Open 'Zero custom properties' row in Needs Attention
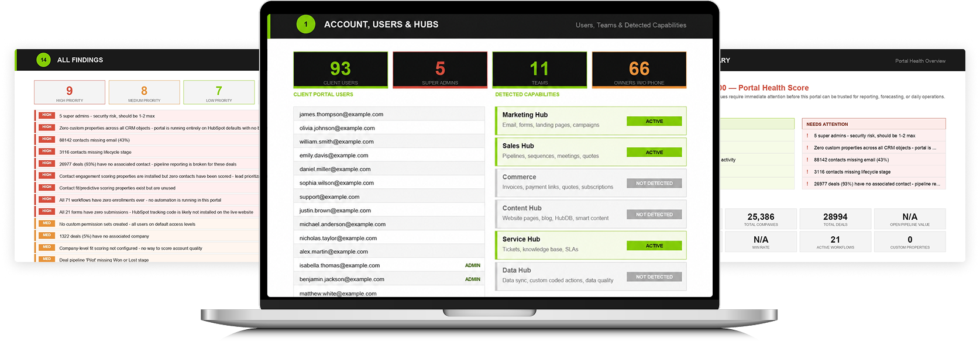The image size is (980, 345). coord(874,148)
